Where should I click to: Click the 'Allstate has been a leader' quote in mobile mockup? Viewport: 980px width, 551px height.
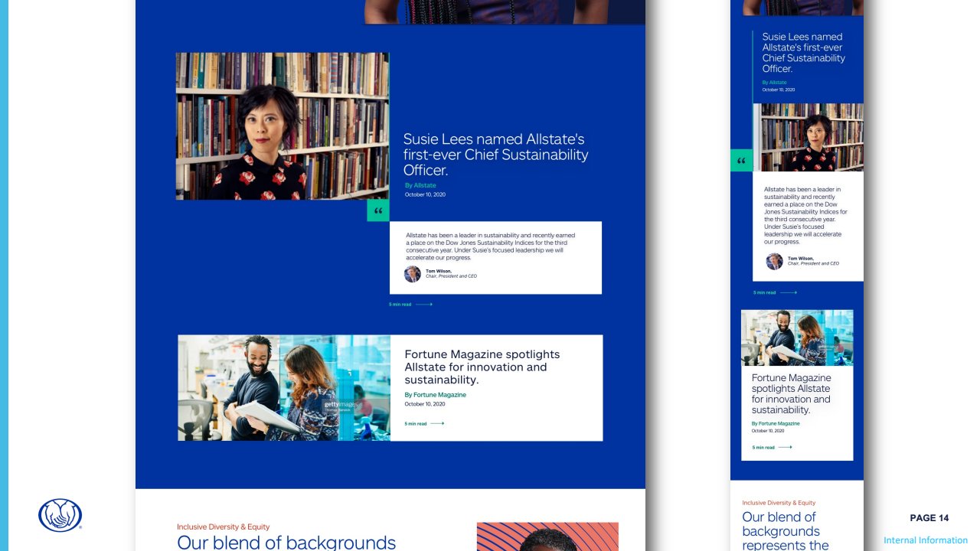805,215
